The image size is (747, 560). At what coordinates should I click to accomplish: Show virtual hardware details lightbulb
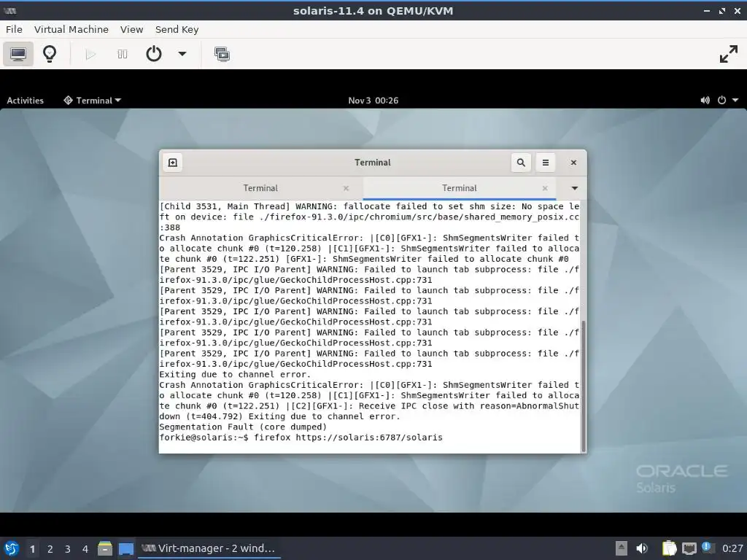click(50, 54)
